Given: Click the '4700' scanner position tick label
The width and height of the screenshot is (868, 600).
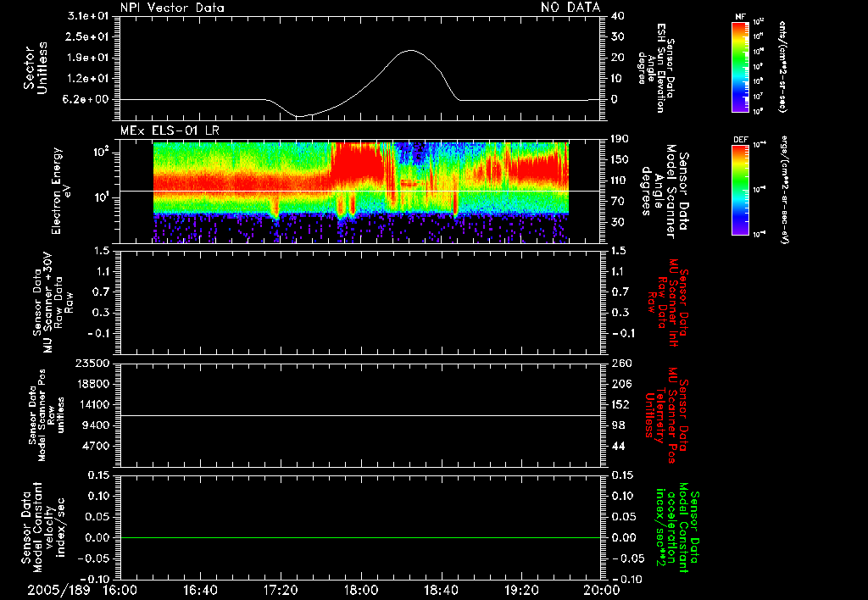Looking at the screenshot, I should [x=95, y=446].
